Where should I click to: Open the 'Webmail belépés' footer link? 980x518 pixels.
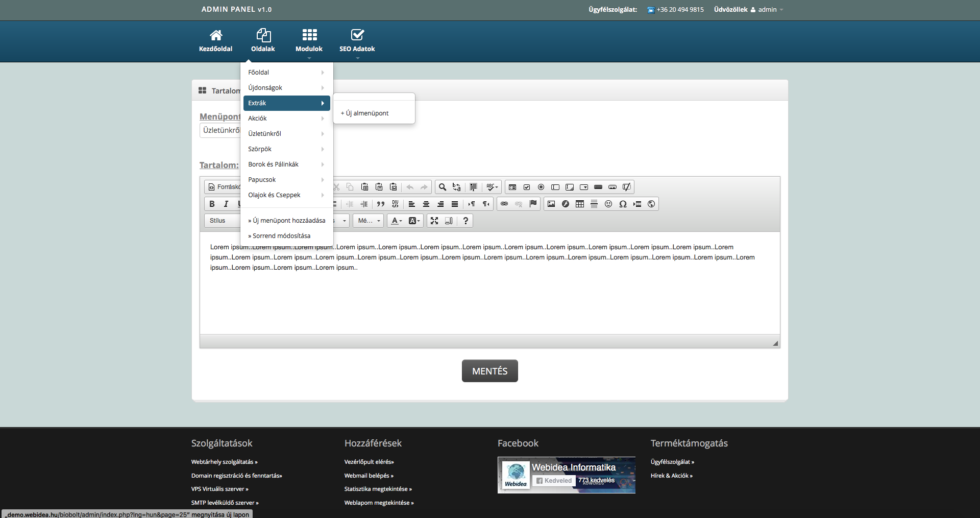tap(369, 476)
